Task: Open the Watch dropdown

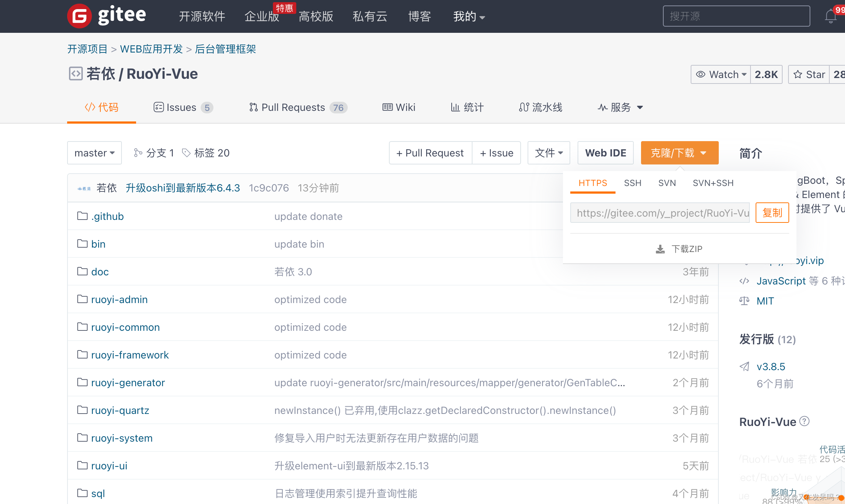Action: [721, 74]
